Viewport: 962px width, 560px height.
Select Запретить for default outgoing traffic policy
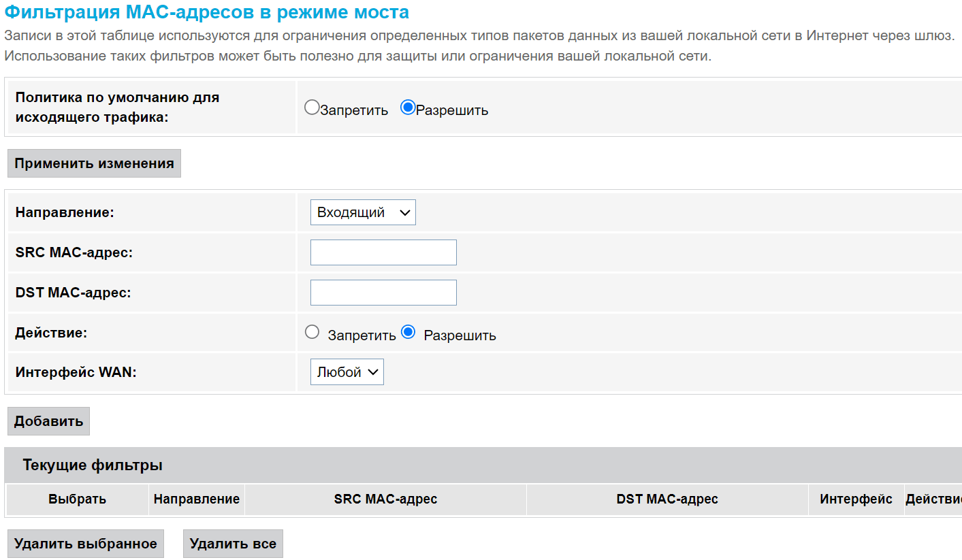tap(312, 108)
